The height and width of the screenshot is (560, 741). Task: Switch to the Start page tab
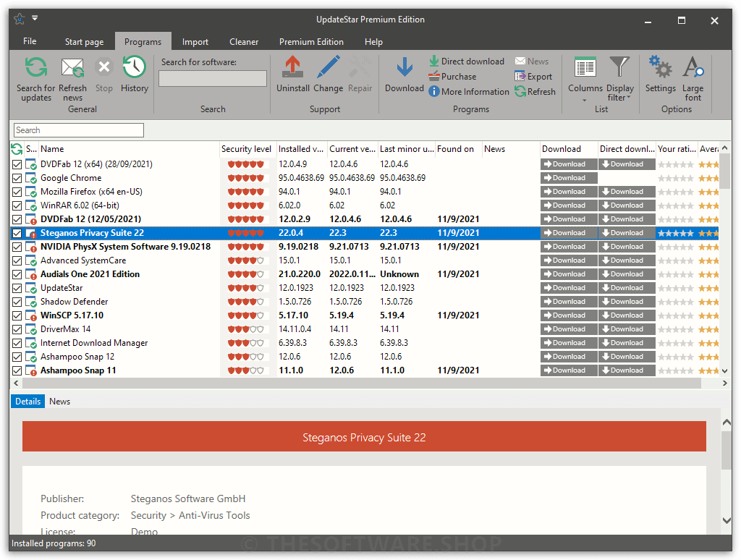[84, 41]
